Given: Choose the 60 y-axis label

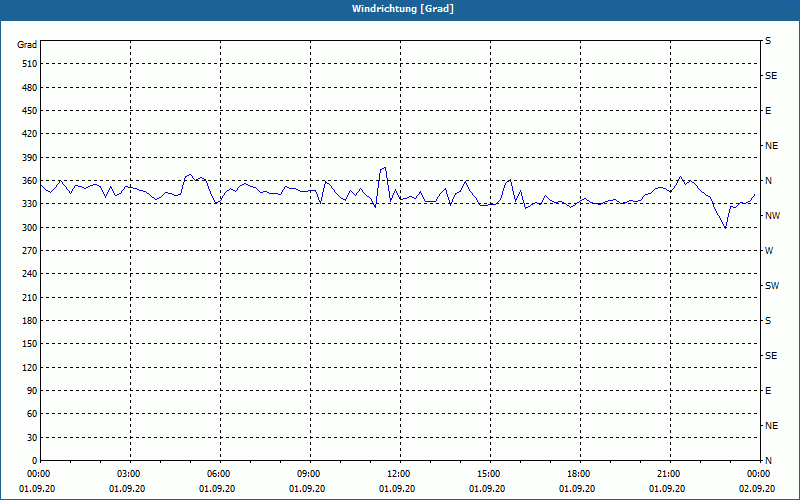Looking at the screenshot, I should tap(32, 414).
